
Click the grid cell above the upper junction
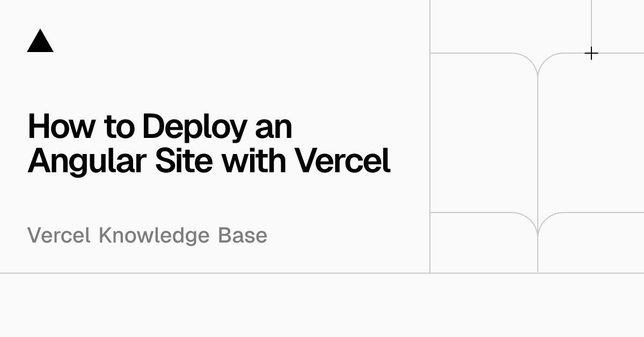pos(510,26)
